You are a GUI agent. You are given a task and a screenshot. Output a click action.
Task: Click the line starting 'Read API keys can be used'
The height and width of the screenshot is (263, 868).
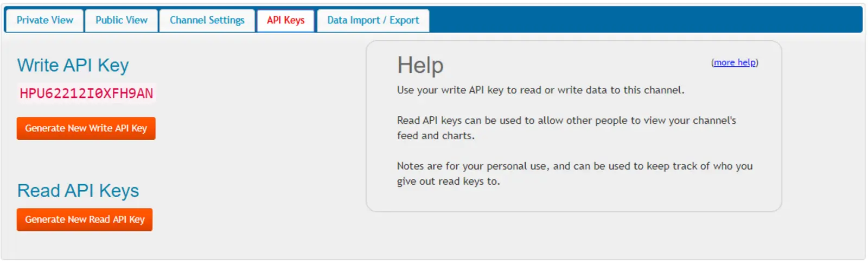(566, 121)
